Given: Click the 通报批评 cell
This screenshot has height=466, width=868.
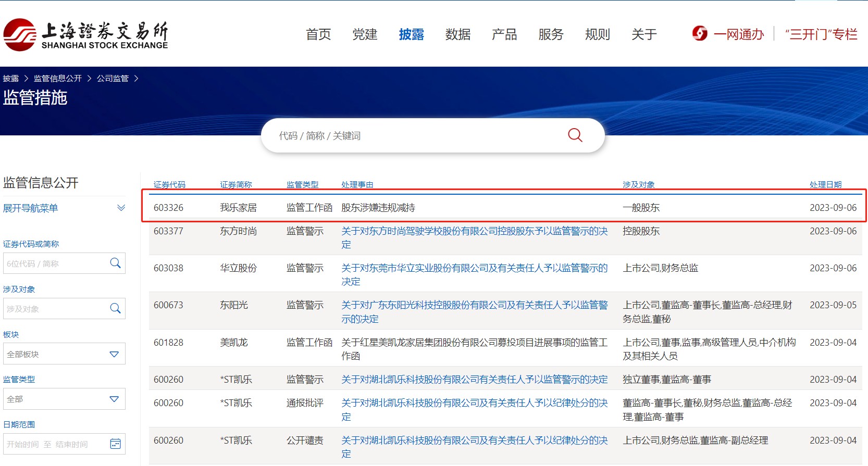Looking at the screenshot, I should (x=305, y=403).
